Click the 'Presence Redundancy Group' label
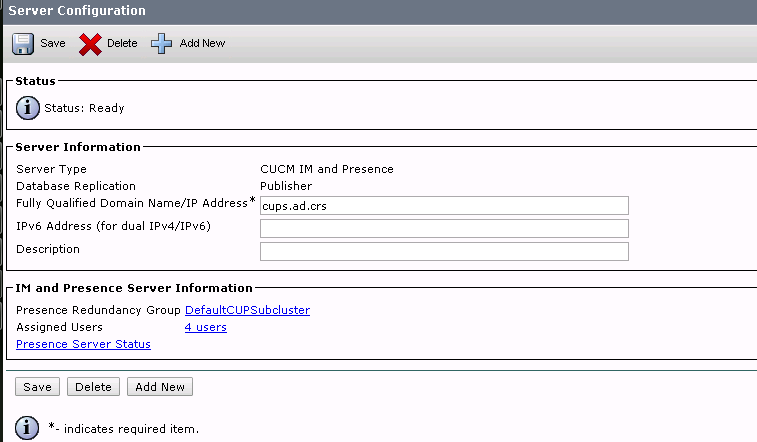Screen dimensions: 757x442 (98, 310)
